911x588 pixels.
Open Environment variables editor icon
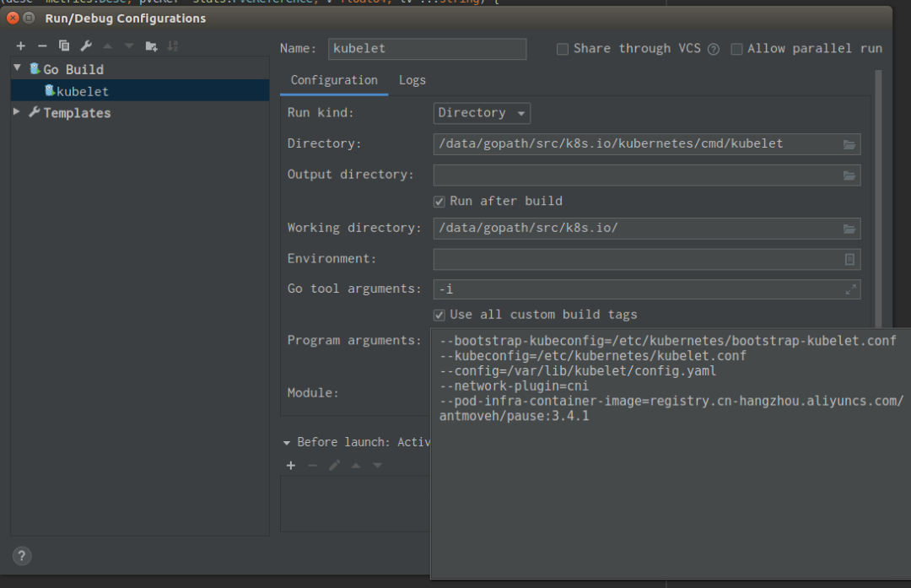click(849, 259)
